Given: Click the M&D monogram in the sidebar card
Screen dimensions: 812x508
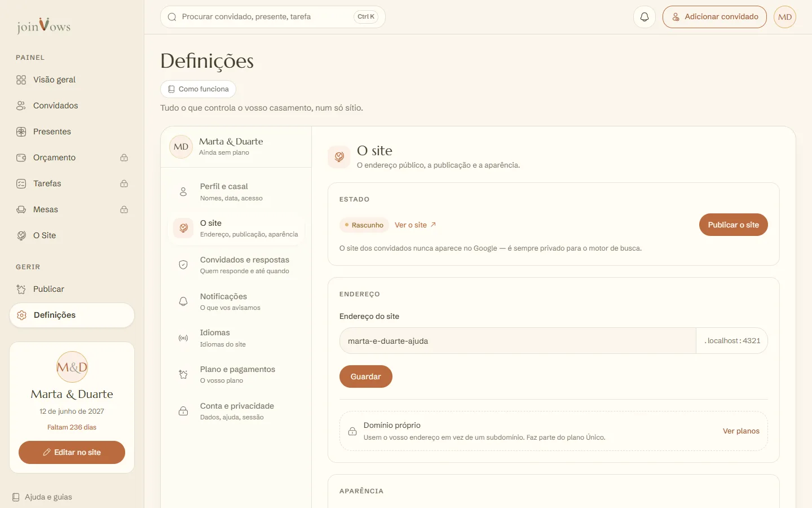Looking at the screenshot, I should pos(72,367).
